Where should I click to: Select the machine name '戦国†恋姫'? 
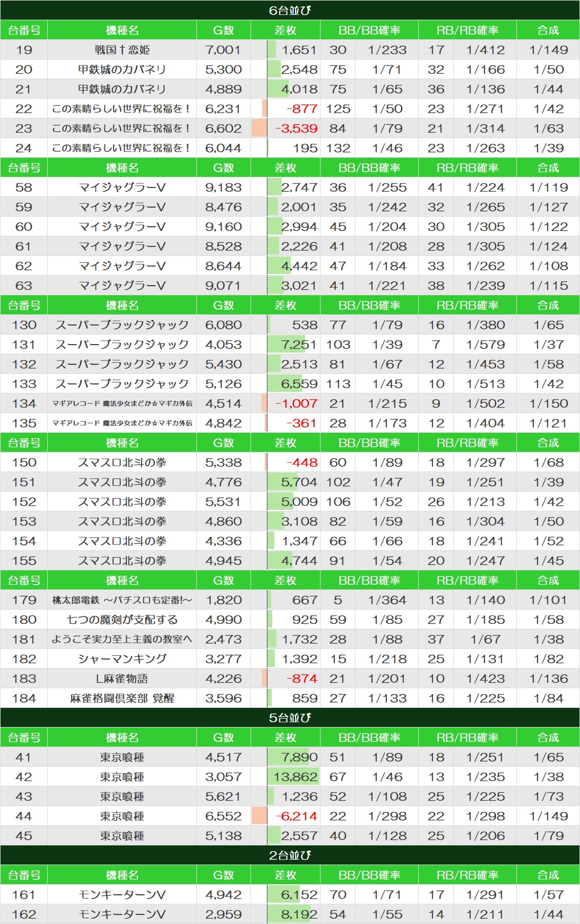tap(122, 50)
